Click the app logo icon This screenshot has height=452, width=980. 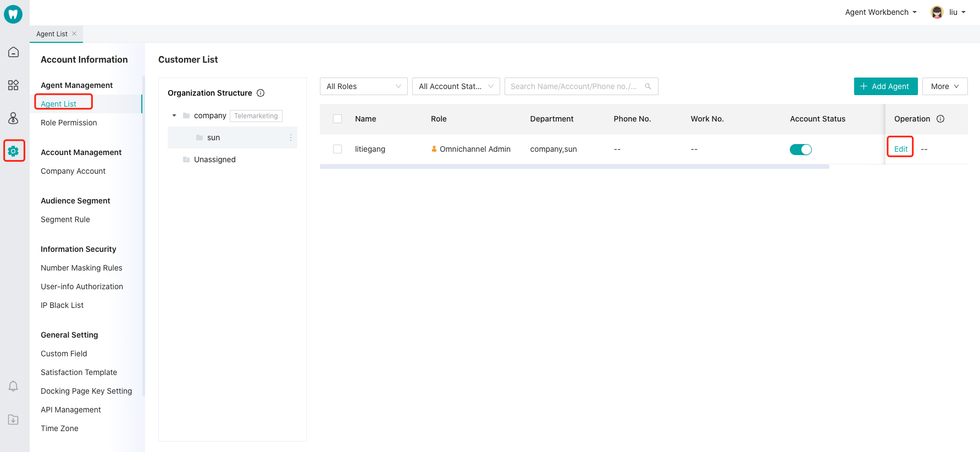pos(13,14)
